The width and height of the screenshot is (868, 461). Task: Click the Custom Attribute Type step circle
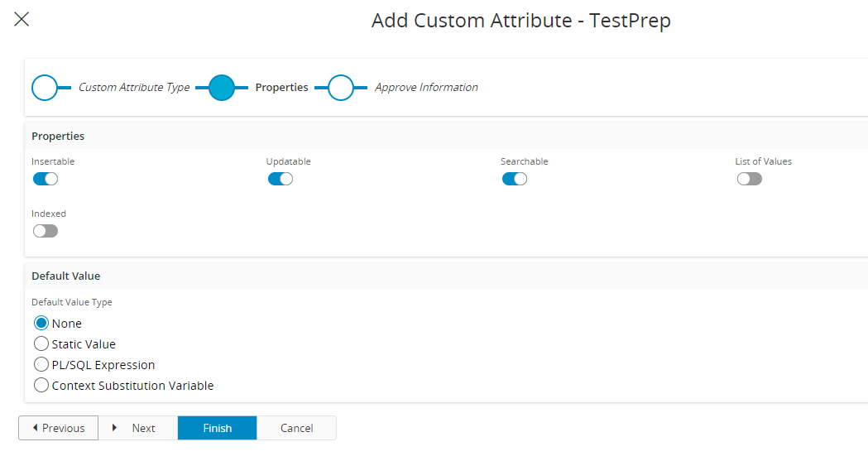(x=45, y=88)
